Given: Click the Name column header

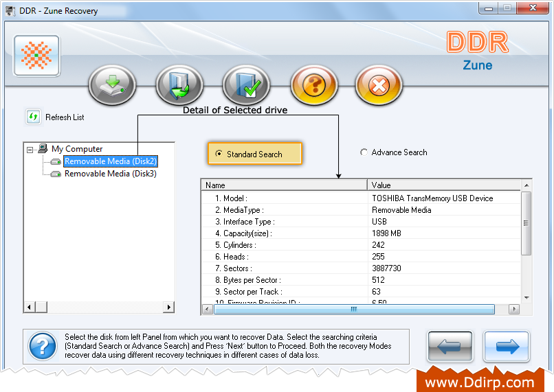Looking at the screenshot, I should 285,185.
